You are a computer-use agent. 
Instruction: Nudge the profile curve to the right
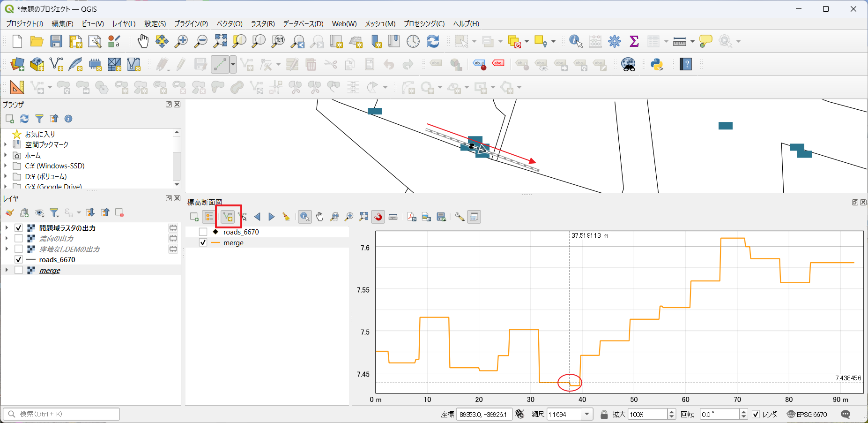(272, 217)
